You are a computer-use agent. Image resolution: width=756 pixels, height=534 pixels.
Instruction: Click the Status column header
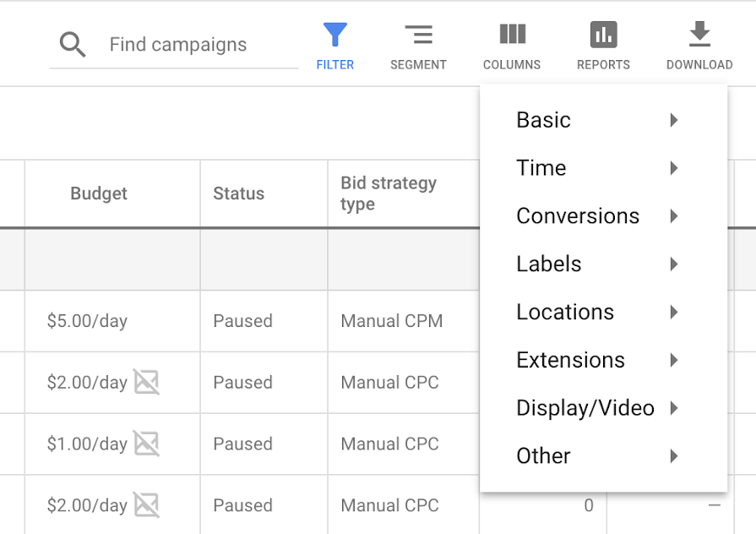pyautogui.click(x=238, y=193)
